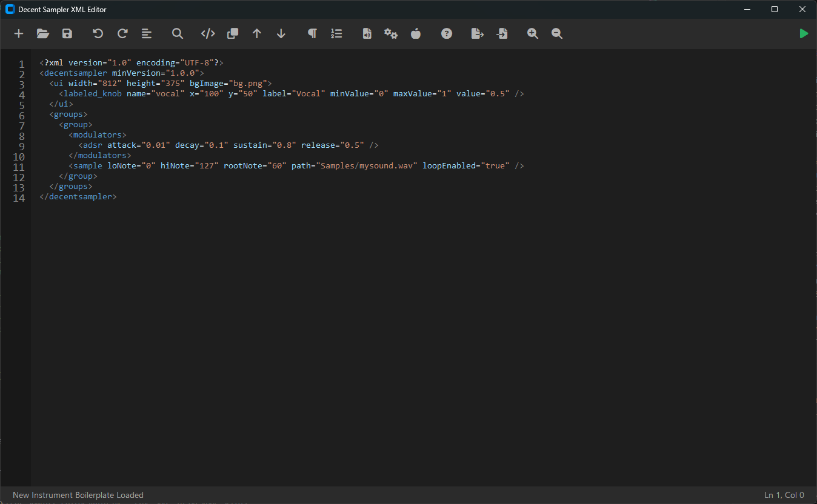Run the instrument with the green play button

click(x=804, y=34)
